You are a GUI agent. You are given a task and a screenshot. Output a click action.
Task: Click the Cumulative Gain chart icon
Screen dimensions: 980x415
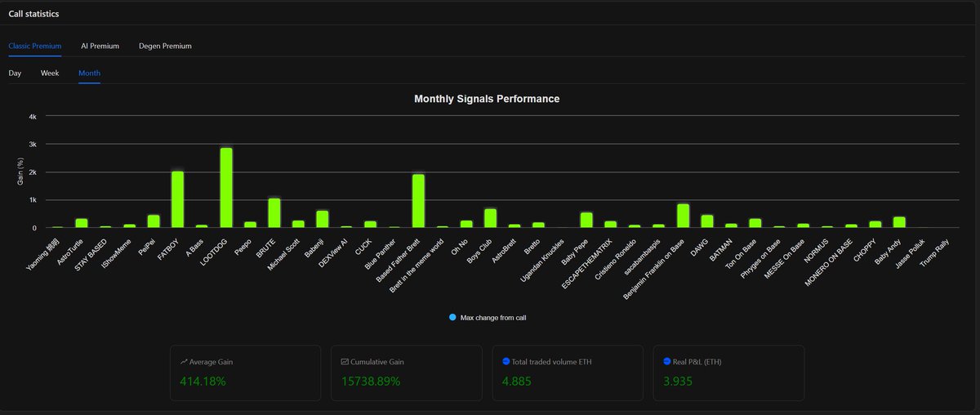pyautogui.click(x=345, y=361)
